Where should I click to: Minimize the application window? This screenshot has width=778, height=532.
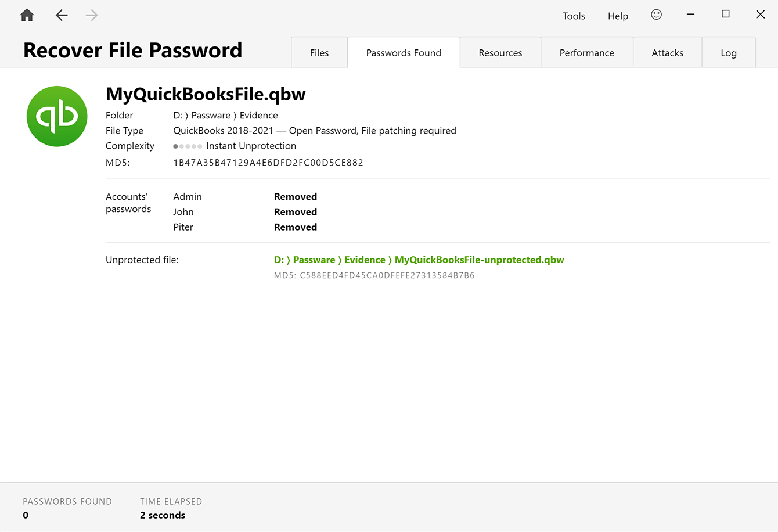point(690,15)
